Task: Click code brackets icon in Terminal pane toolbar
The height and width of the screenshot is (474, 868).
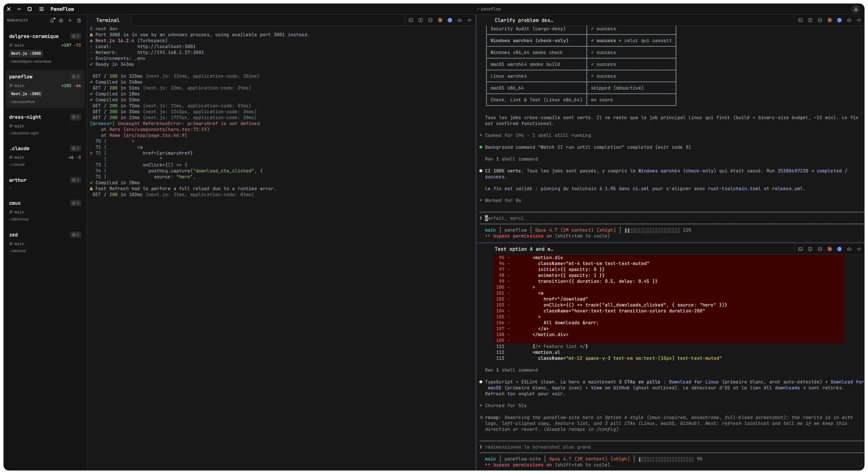Action: point(469,20)
